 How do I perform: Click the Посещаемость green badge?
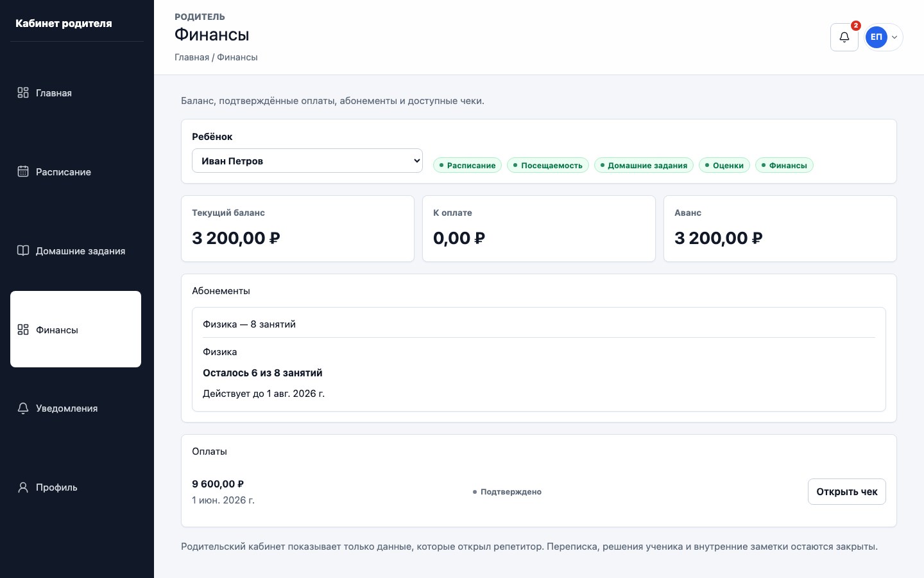coord(547,165)
